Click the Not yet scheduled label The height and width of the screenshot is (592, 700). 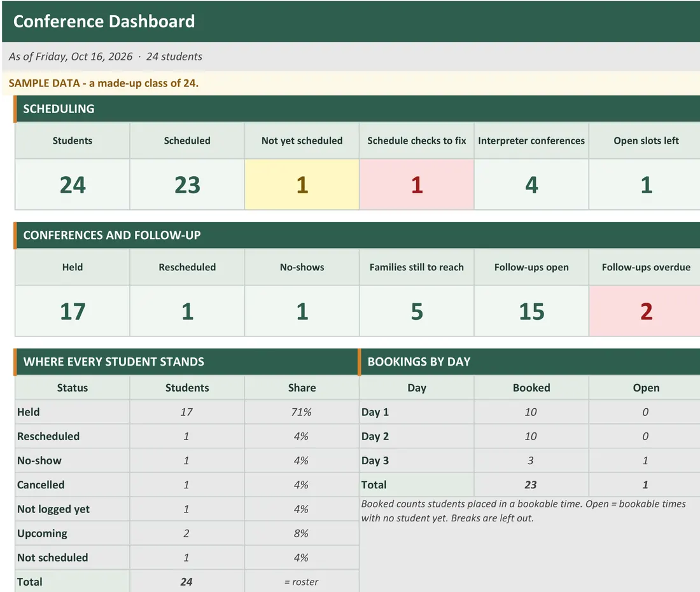coord(302,141)
